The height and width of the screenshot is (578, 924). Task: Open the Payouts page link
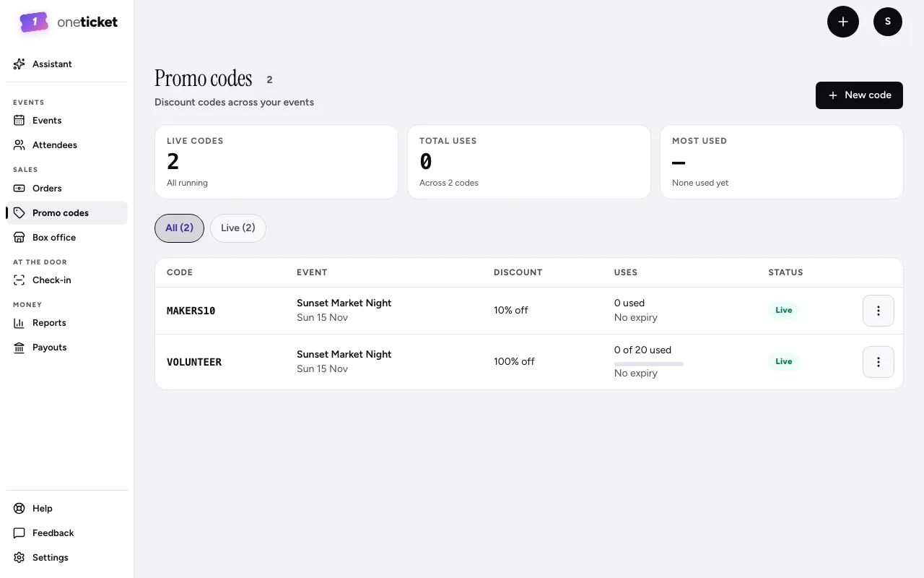[x=66, y=348]
